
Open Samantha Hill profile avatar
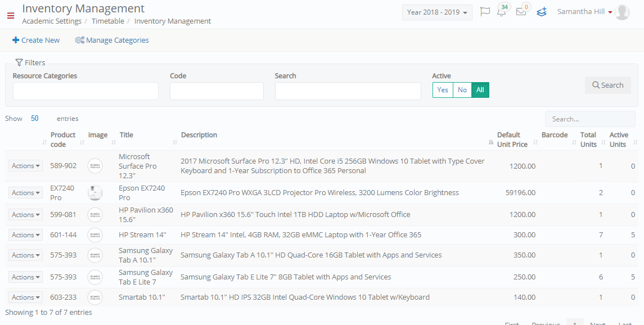[623, 12]
